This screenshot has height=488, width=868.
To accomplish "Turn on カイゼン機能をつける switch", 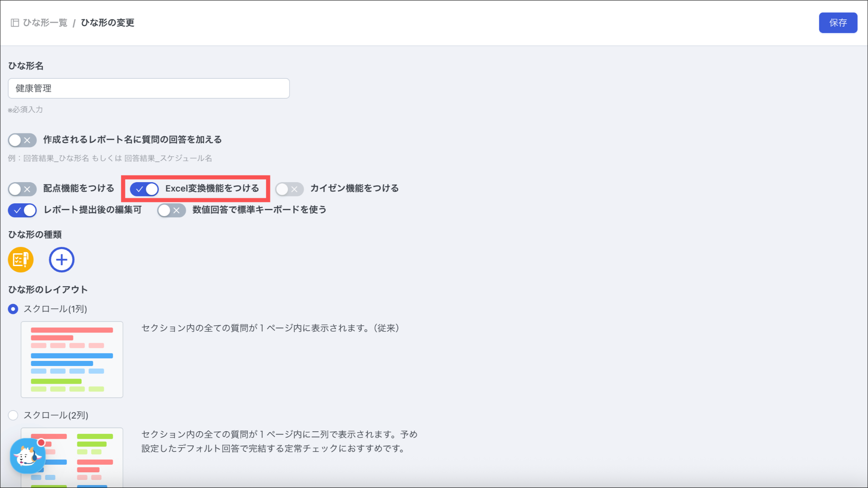I will click(289, 189).
